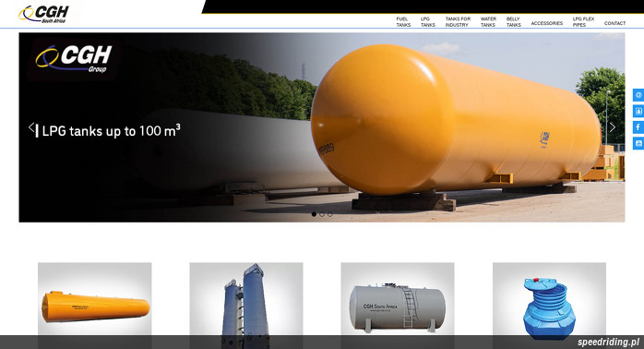Open the Belly Tanks page
The image size is (644, 349).
pyautogui.click(x=513, y=22)
